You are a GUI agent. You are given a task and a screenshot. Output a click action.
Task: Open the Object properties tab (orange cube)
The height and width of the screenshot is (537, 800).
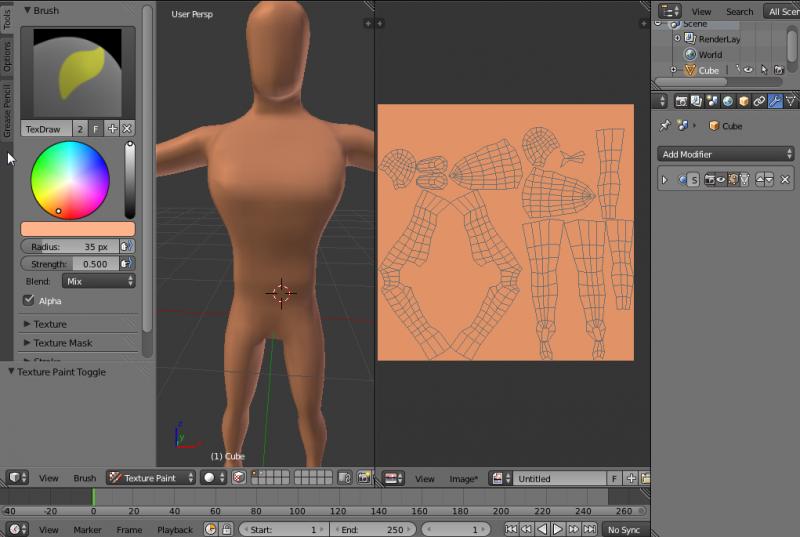(x=742, y=101)
